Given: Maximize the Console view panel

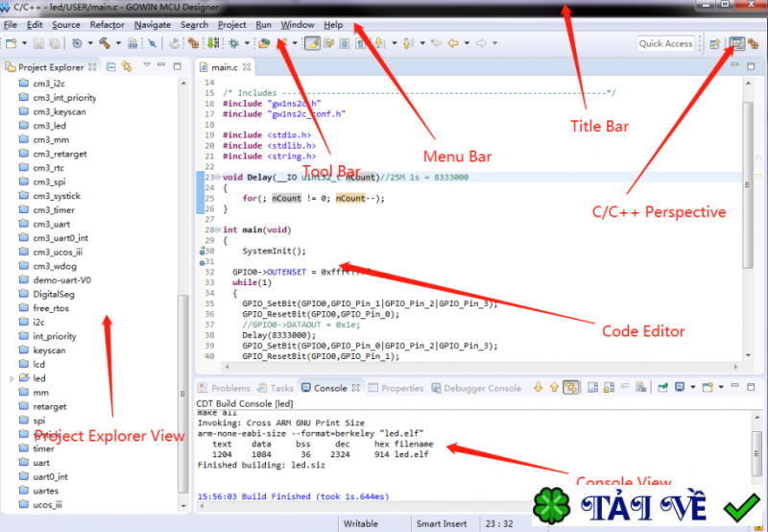Looking at the screenshot, I should 751,387.
